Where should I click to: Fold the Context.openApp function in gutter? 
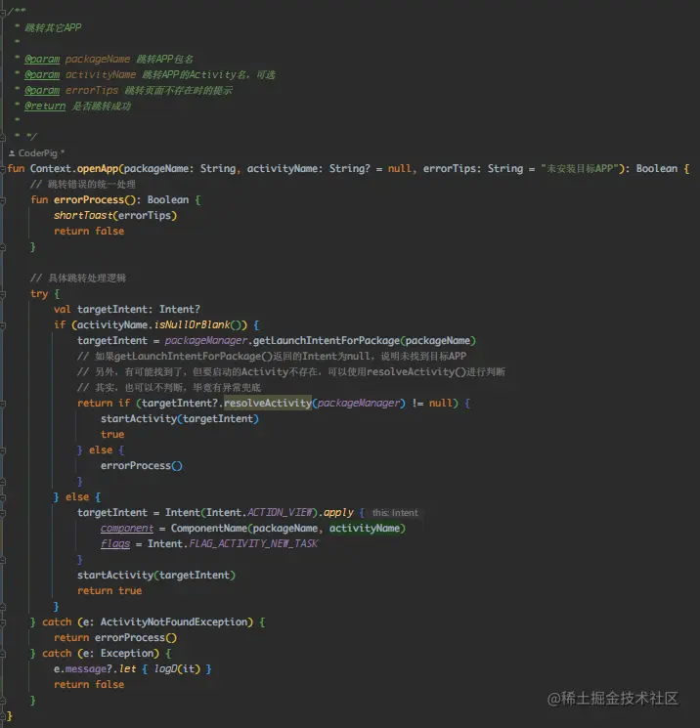(x=2, y=169)
